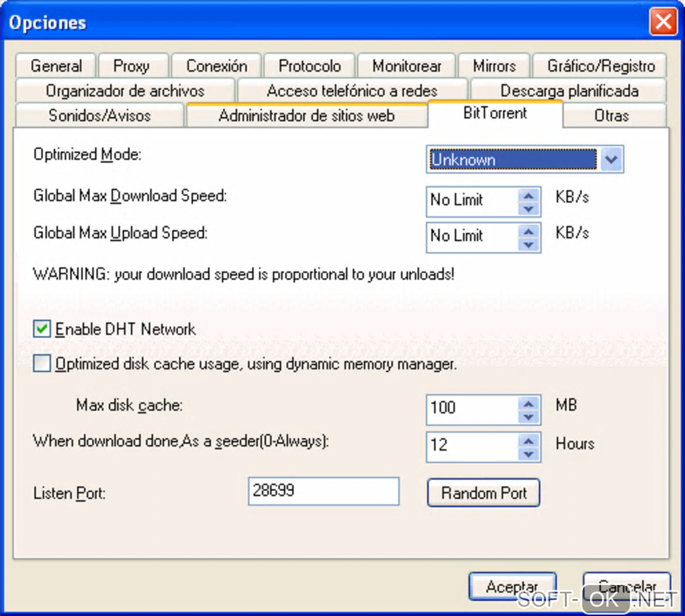
Task: Enable Optimized disk cache usage checkbox
Action: (42, 363)
